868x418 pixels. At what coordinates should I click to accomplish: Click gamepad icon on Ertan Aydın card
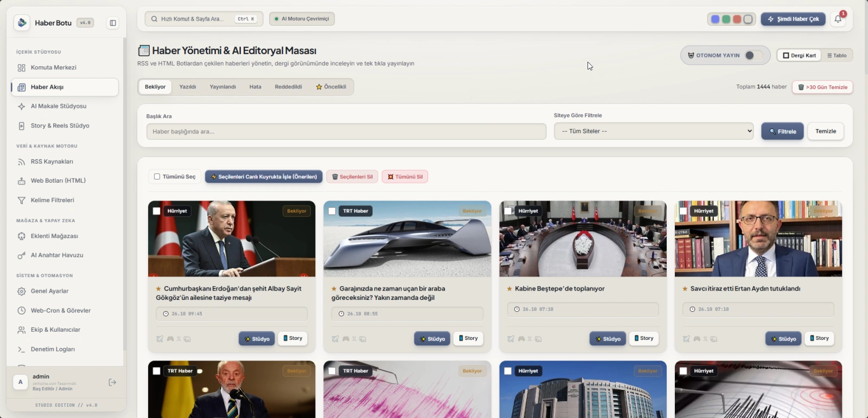697,339
